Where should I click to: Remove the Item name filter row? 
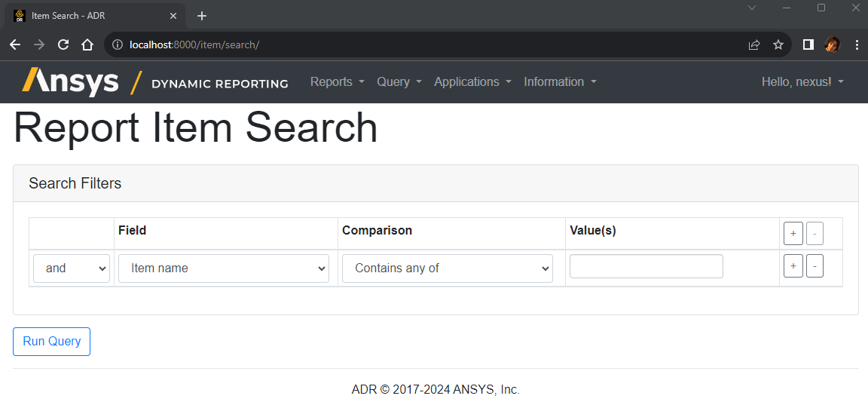tap(815, 266)
